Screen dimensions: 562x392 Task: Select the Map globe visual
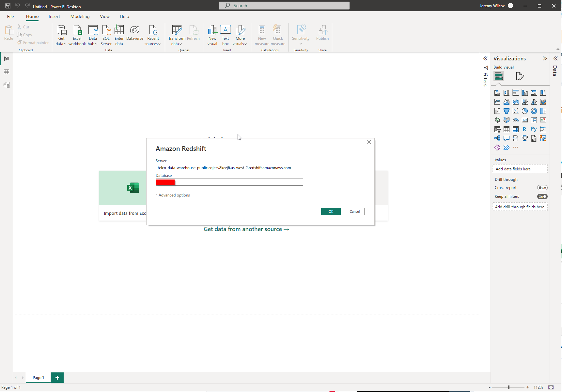pyautogui.click(x=497, y=120)
